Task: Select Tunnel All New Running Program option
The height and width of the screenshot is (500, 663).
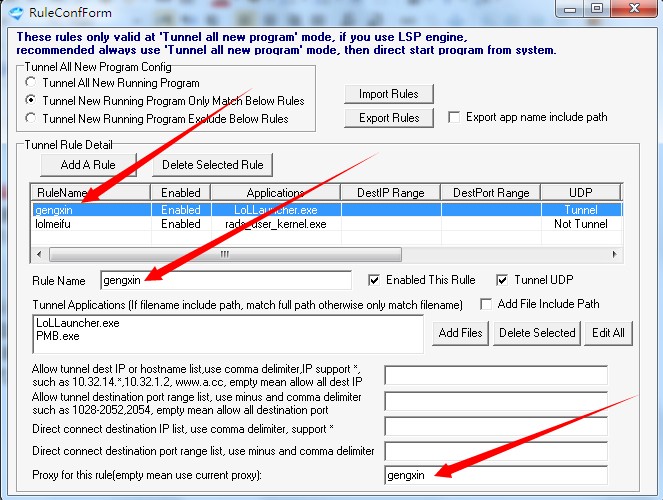Action: (x=30, y=82)
